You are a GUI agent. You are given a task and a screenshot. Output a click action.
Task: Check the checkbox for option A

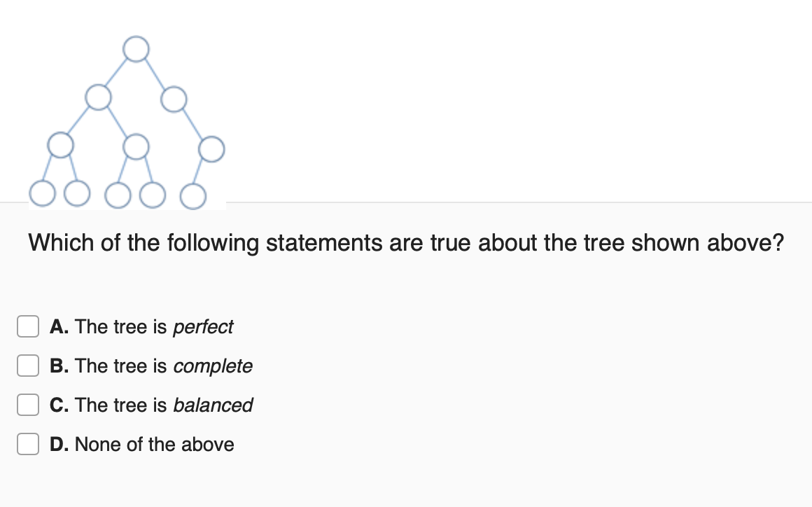pos(27,326)
